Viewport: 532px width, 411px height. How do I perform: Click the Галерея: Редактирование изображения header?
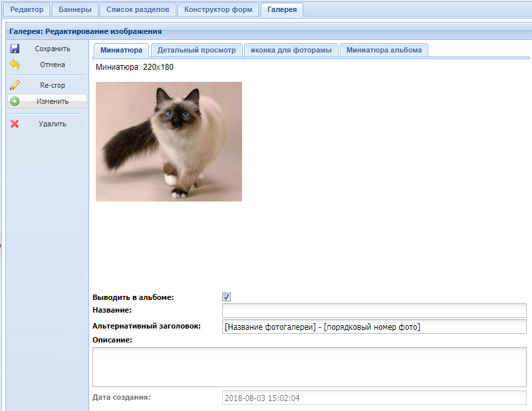click(x=86, y=31)
